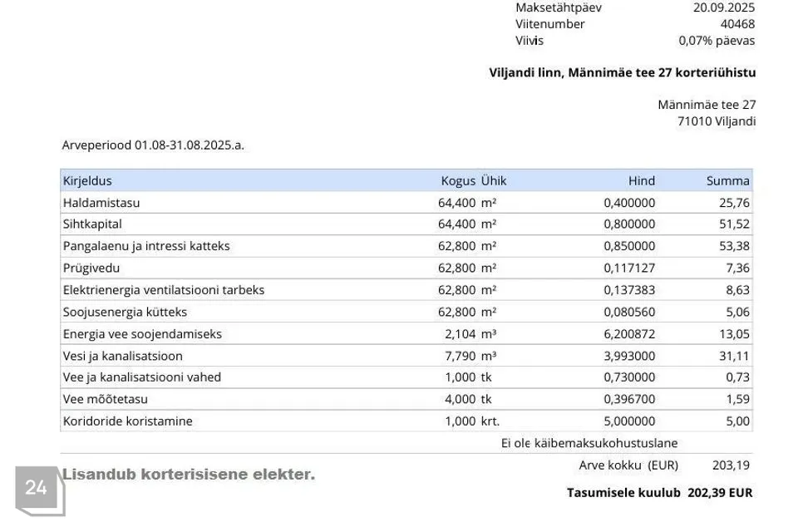Select the Sihtkapital row description
This screenshot has width=798, height=532.
[92, 224]
